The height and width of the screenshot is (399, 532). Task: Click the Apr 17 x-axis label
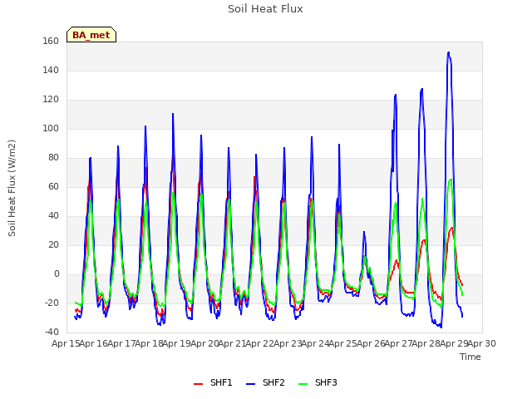point(121,343)
